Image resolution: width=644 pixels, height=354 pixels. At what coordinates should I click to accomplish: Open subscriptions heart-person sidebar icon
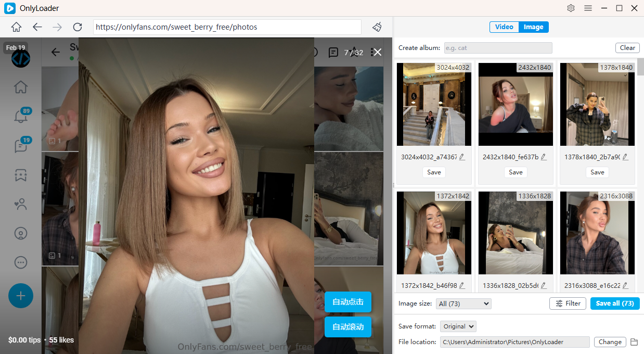21,205
